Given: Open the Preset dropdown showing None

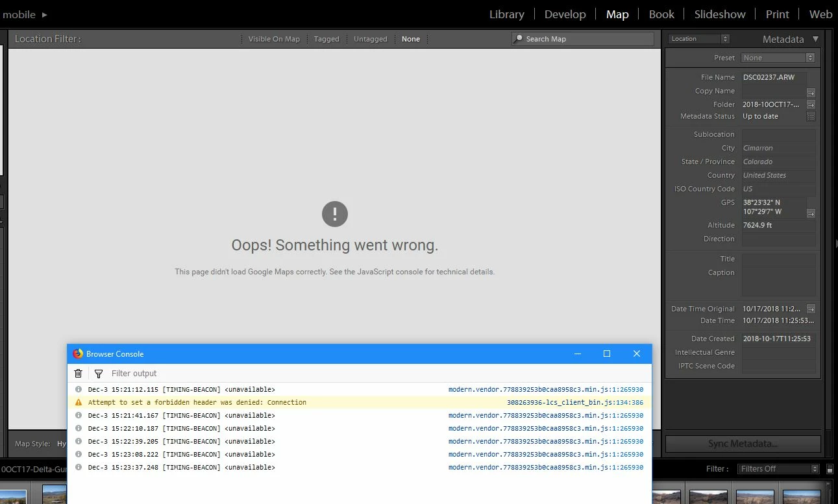Looking at the screenshot, I should click(778, 58).
